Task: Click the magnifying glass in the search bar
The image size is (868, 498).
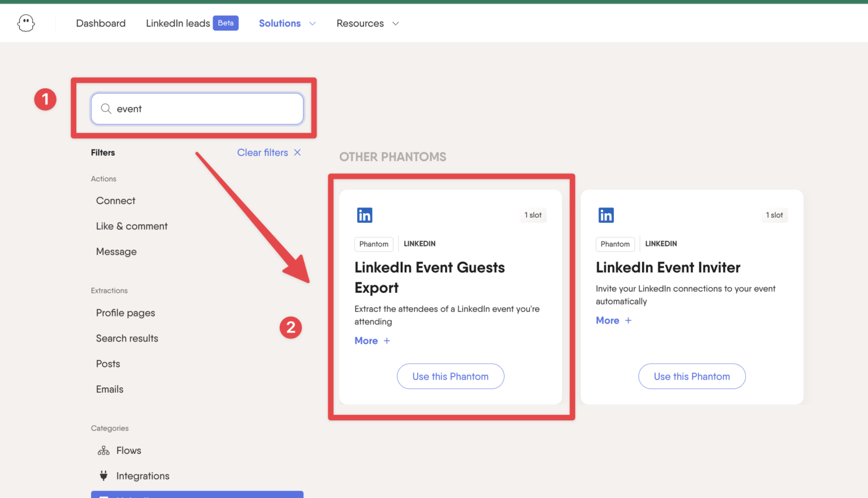Action: pyautogui.click(x=106, y=109)
